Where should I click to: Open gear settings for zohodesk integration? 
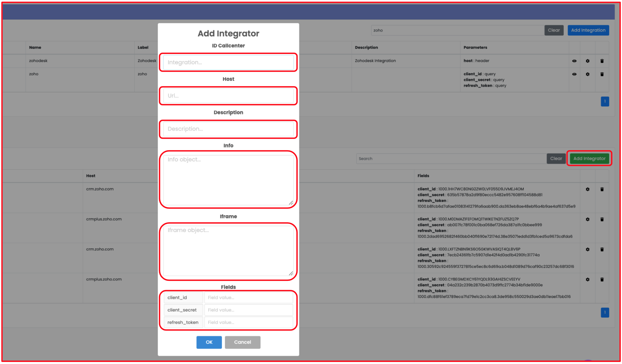tap(587, 61)
